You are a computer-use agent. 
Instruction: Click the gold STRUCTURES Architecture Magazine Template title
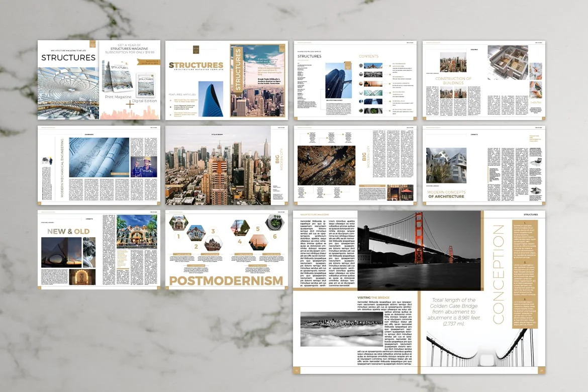196,66
